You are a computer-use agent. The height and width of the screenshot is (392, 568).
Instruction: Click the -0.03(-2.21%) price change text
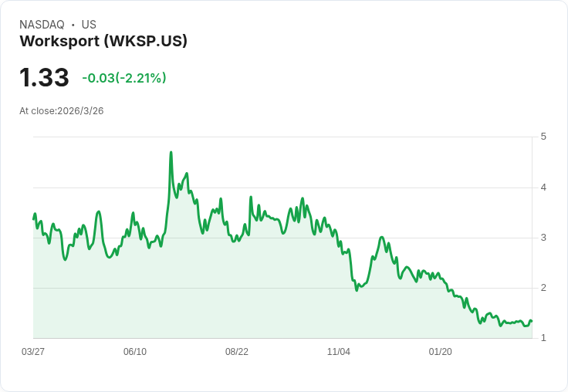tap(124, 78)
